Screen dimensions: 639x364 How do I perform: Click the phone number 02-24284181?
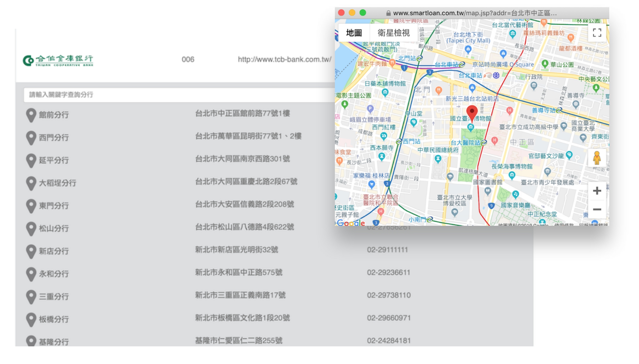tap(389, 341)
